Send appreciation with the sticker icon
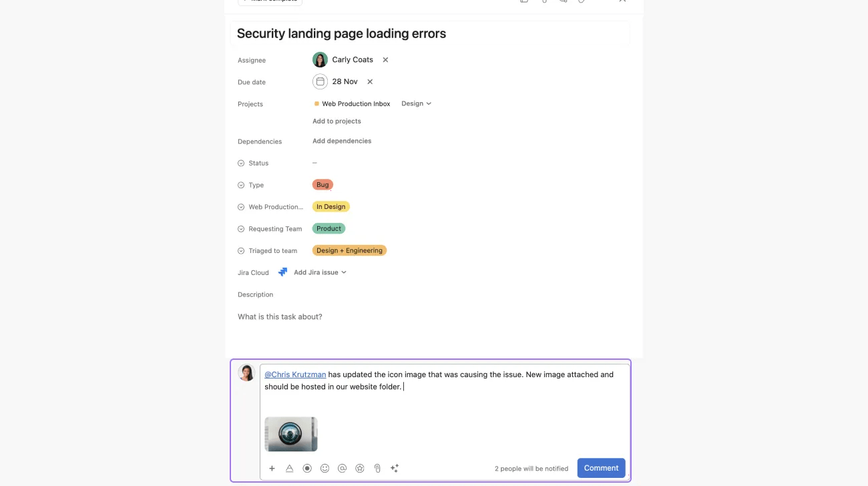This screenshot has height=486, width=868. pyautogui.click(x=359, y=468)
